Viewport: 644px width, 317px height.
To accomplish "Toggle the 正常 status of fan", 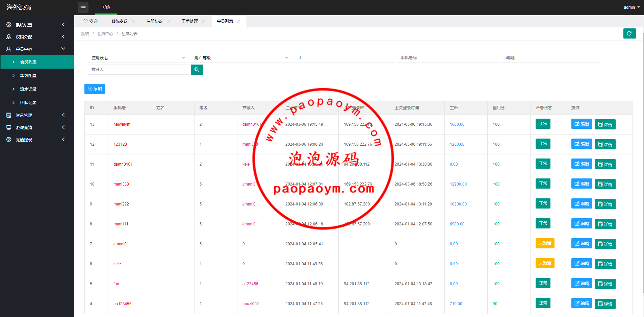I will click(543, 283).
